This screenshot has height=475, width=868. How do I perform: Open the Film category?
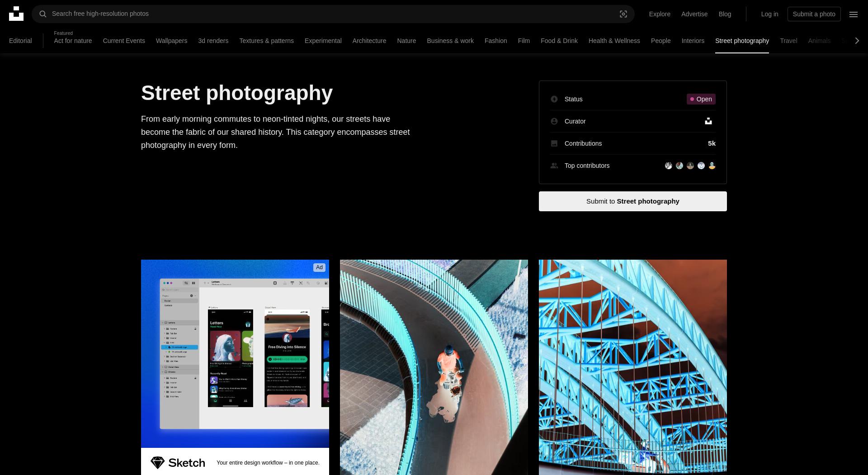coord(524,41)
